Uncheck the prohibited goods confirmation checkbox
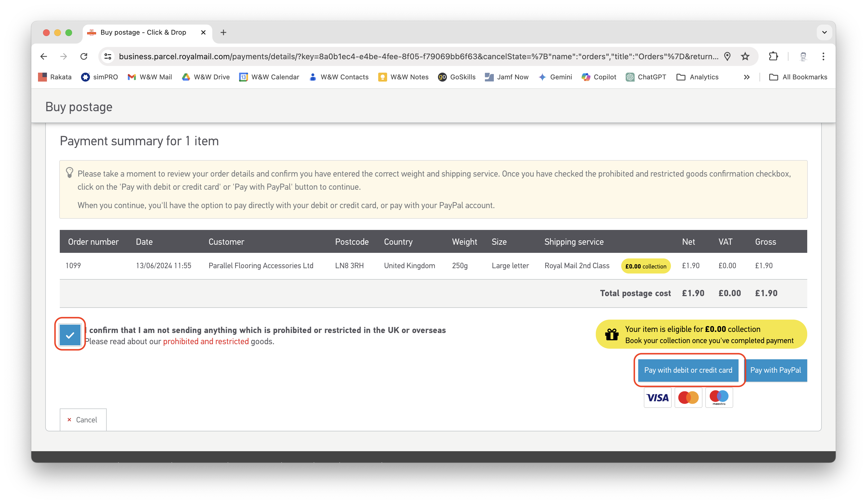 70,335
